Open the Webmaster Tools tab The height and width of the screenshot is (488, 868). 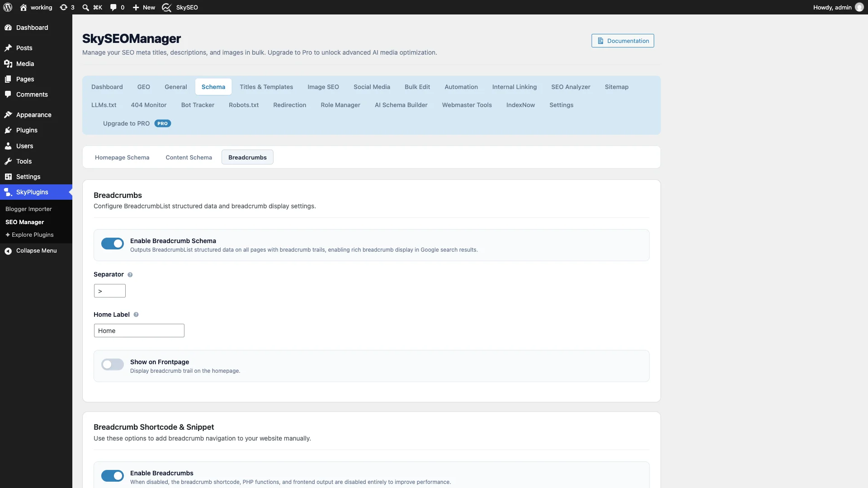pos(467,105)
